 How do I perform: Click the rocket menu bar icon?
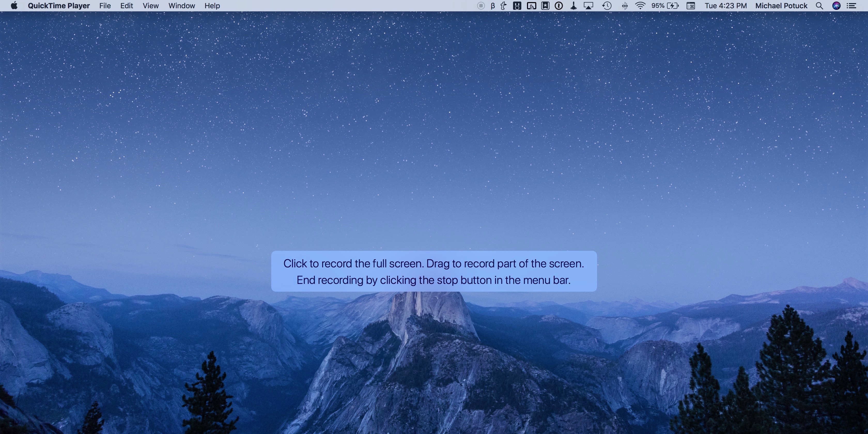click(574, 6)
